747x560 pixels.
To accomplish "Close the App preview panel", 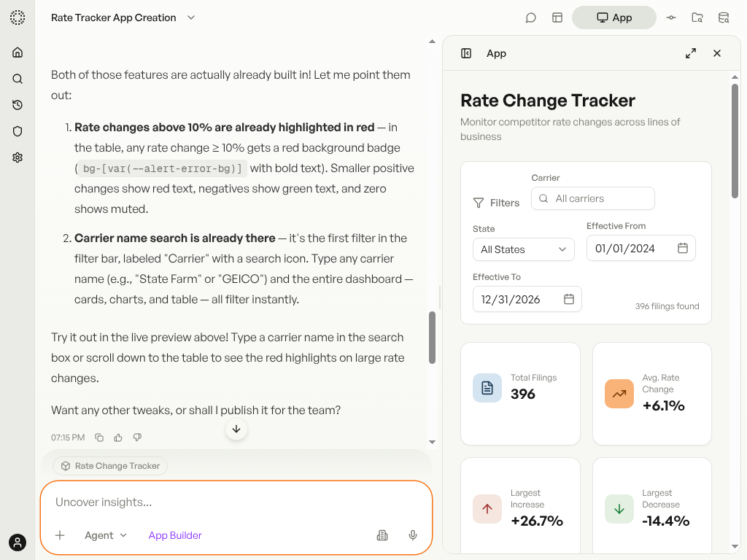I will 716,53.
